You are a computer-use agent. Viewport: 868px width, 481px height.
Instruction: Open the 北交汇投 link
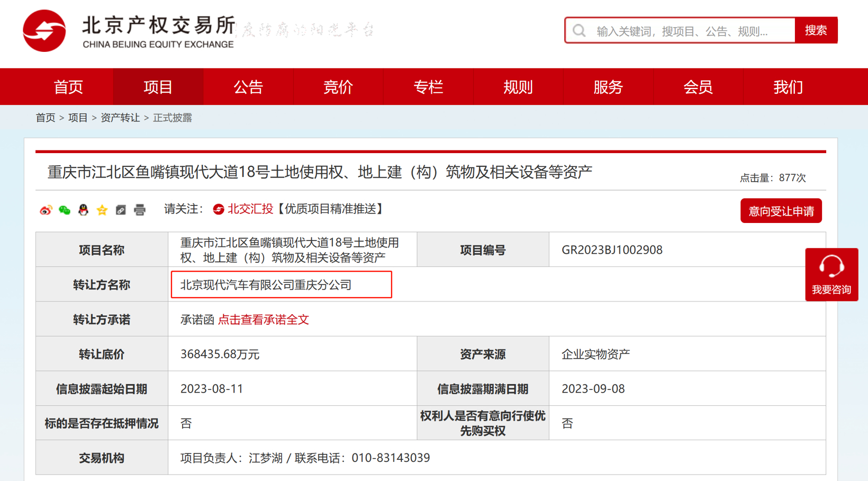(250, 209)
